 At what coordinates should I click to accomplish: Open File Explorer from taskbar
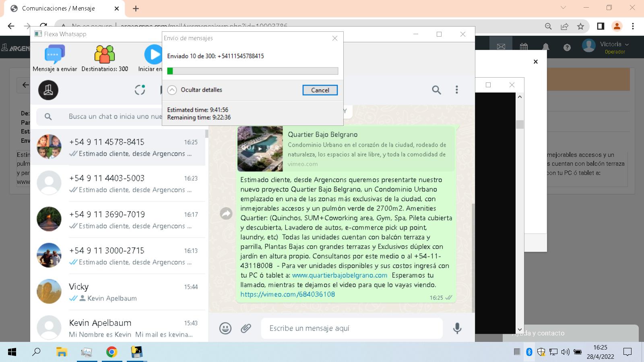point(61,352)
